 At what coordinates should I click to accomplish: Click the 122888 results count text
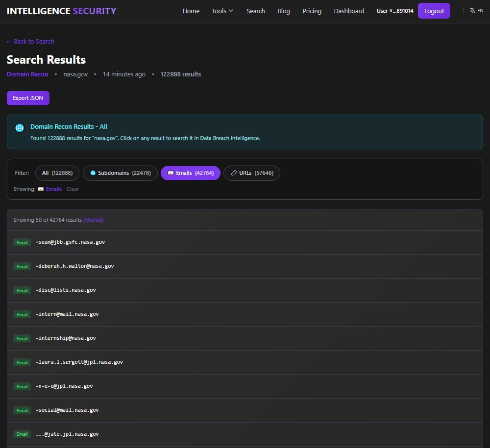point(181,74)
